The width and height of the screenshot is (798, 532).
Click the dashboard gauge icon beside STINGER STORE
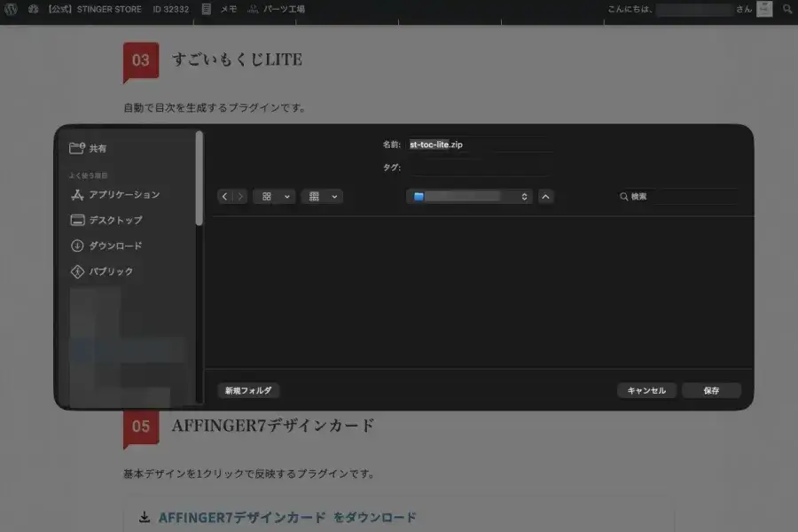pyautogui.click(x=33, y=9)
